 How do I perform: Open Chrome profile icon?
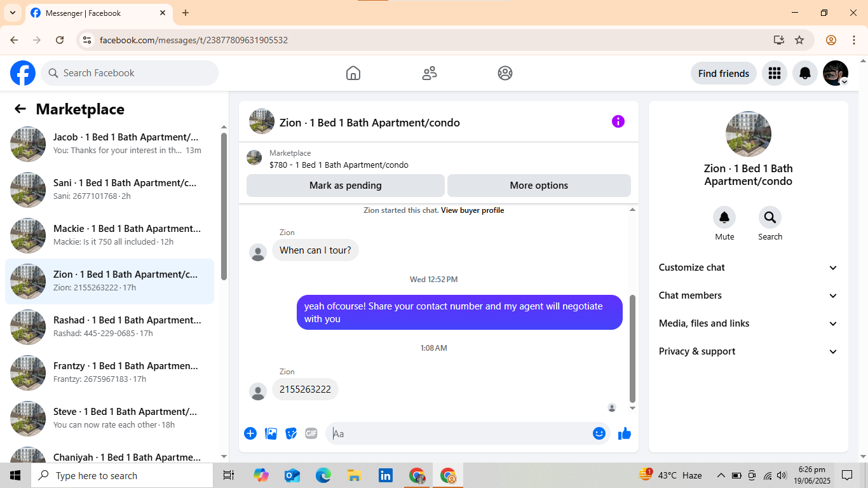[x=831, y=40]
